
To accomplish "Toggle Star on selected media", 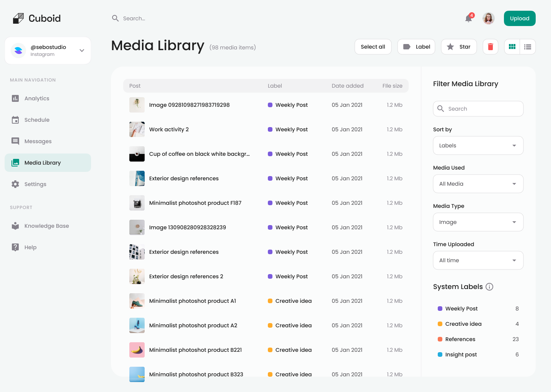I will click(459, 47).
